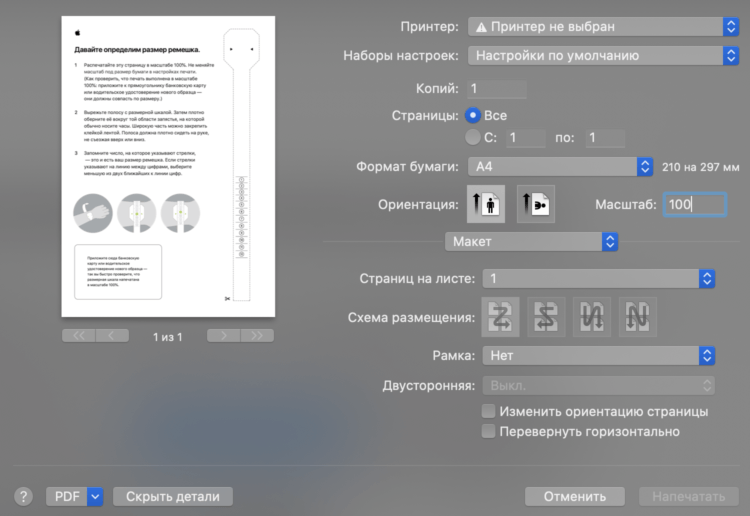
Task: Open 'Формат бумаги' A4 dropdown
Action: pos(560,166)
